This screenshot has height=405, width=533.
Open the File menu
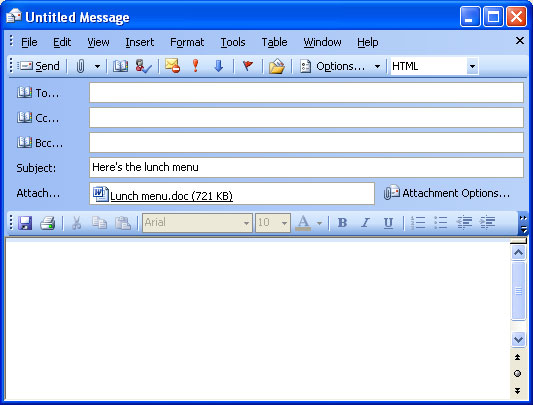tap(29, 42)
